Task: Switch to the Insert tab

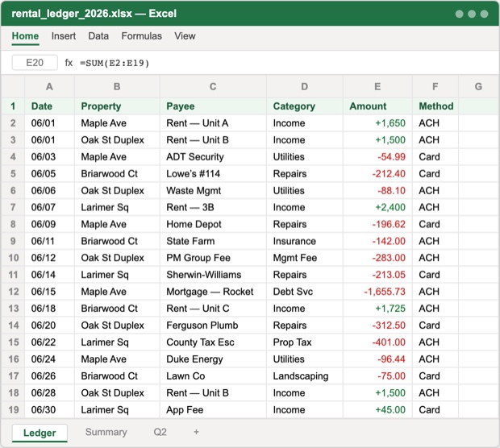Action: [x=64, y=36]
